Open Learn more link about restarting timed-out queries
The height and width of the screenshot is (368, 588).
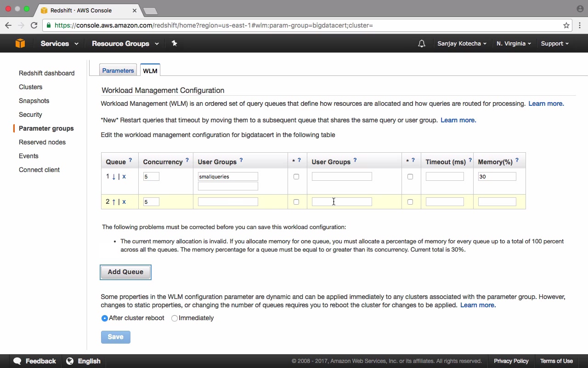(x=458, y=120)
